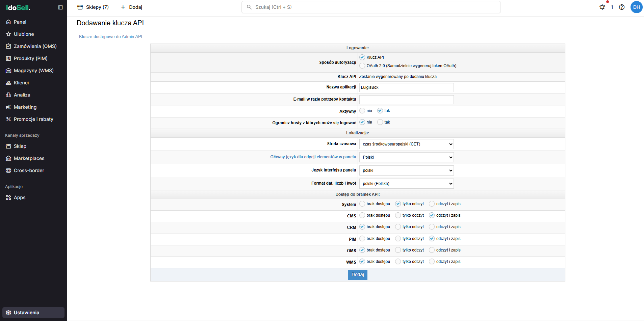Viewport: 644px width, 321px height.
Task: Select OAuth 2.0 authorization method
Action: coord(362,65)
